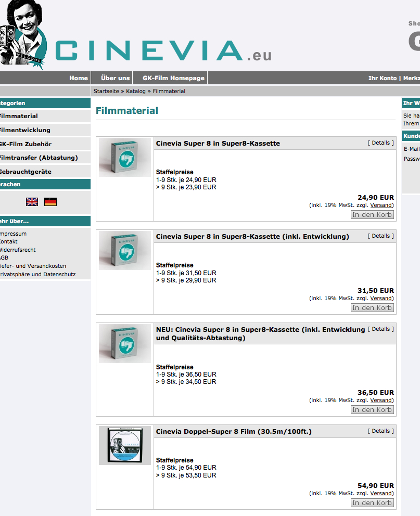Open thumbnail of NEU Super 8 Qualitäts-Abtastung
The image size is (420, 516).
[125, 343]
